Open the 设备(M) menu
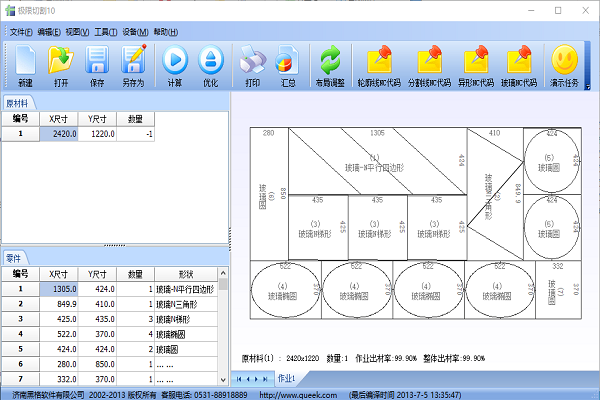Image resolution: width=600 pixels, height=400 pixels. 135,32
